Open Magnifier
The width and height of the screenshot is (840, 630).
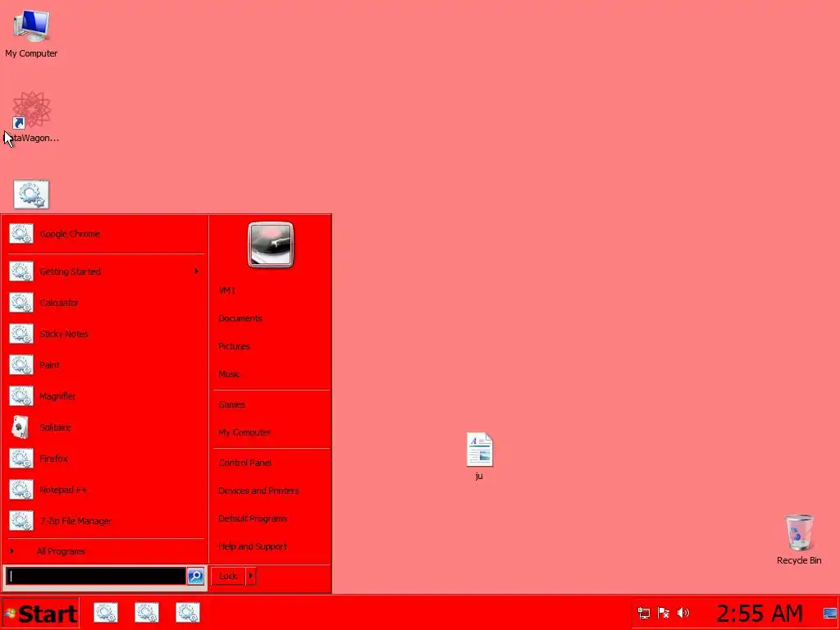[x=106, y=396]
